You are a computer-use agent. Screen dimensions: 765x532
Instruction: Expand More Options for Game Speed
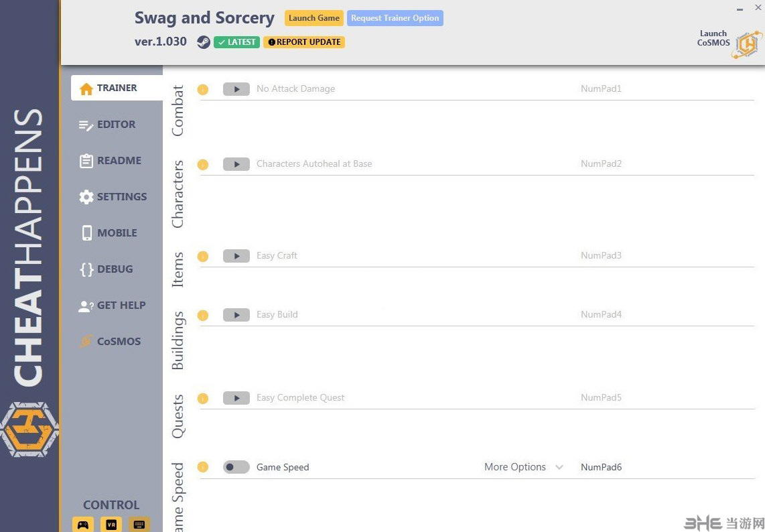pos(523,467)
